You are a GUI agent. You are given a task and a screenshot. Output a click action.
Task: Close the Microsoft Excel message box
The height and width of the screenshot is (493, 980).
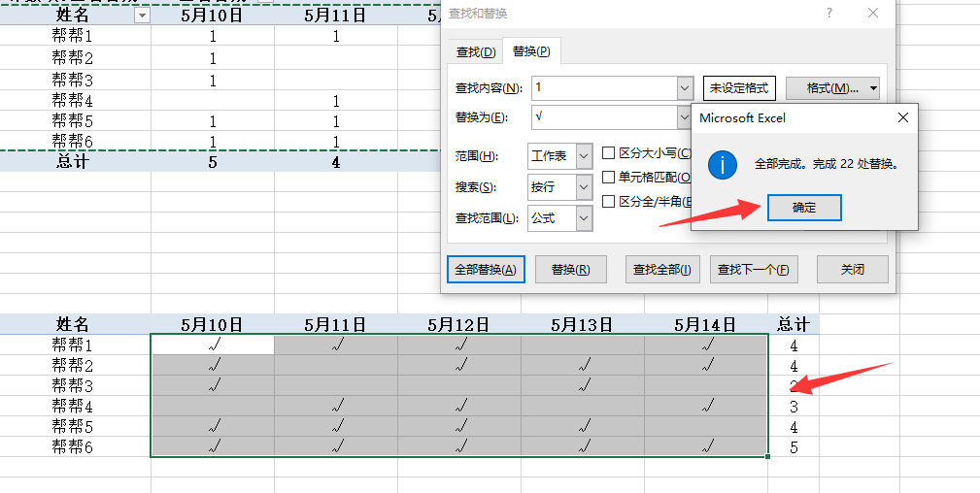click(902, 117)
